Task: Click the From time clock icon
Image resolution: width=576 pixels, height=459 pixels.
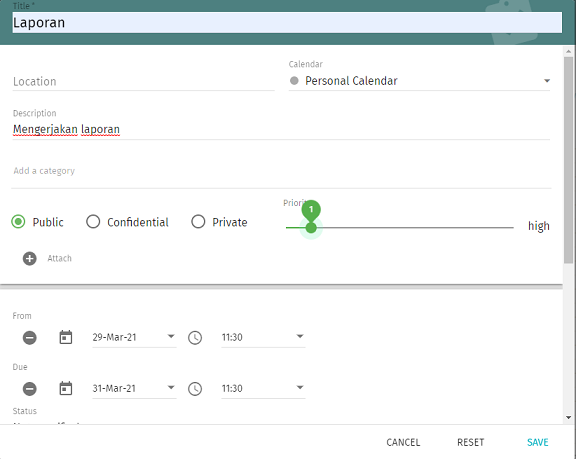Action: pos(195,337)
